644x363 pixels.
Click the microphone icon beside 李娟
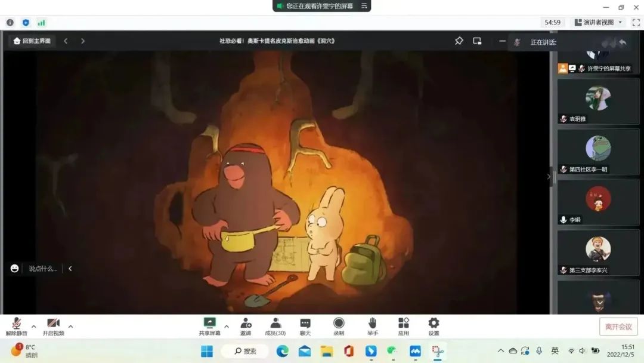pyautogui.click(x=563, y=220)
